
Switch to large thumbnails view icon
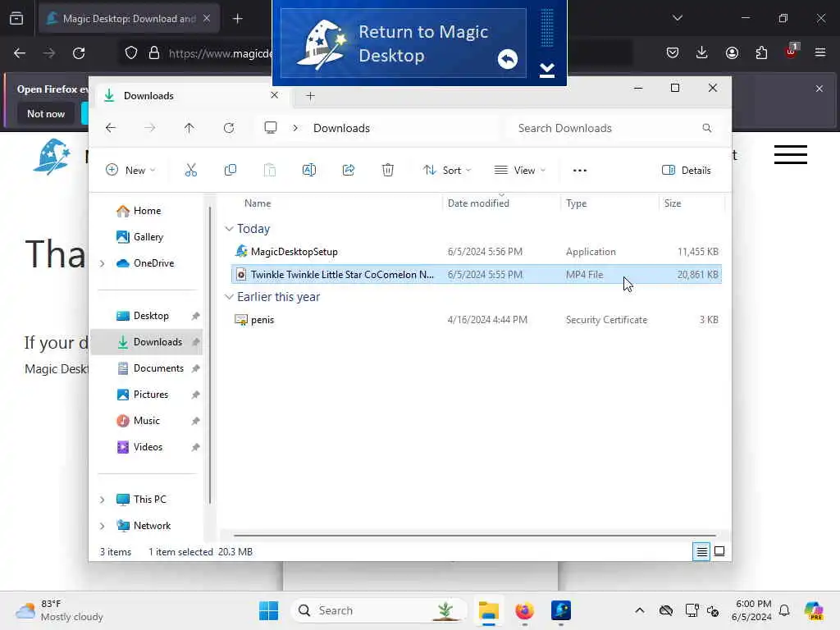719,551
